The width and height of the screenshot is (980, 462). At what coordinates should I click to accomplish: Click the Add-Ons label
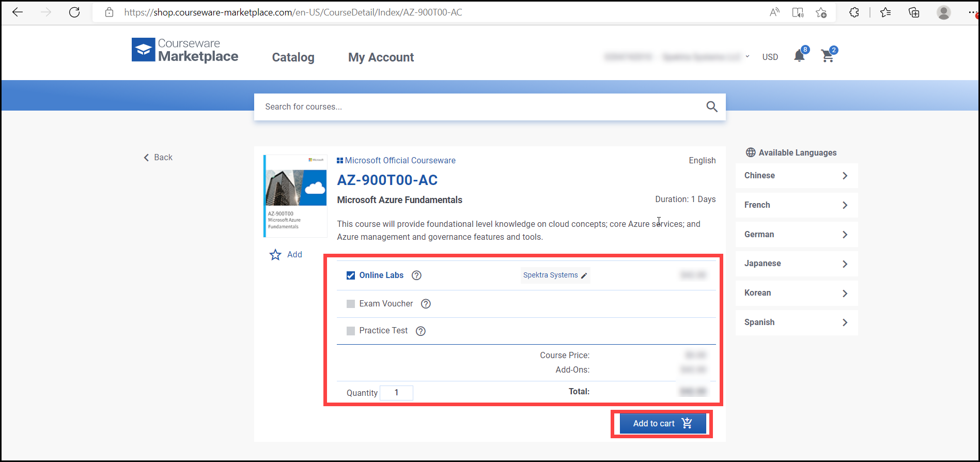pos(572,370)
